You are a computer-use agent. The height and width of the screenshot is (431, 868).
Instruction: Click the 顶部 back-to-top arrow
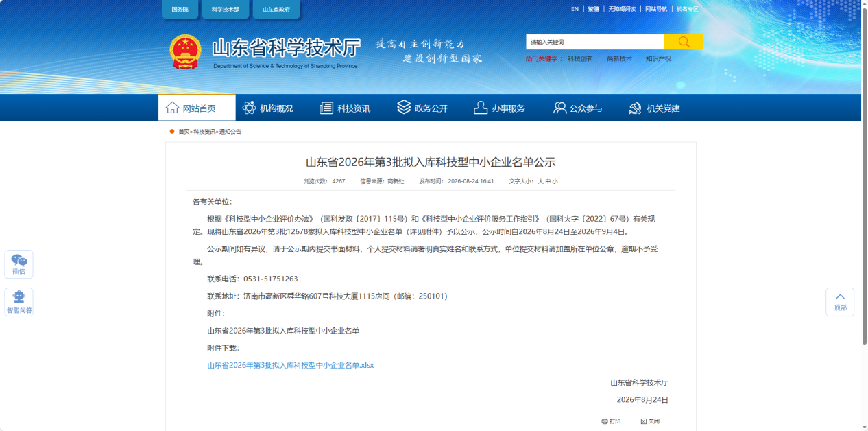tap(840, 302)
